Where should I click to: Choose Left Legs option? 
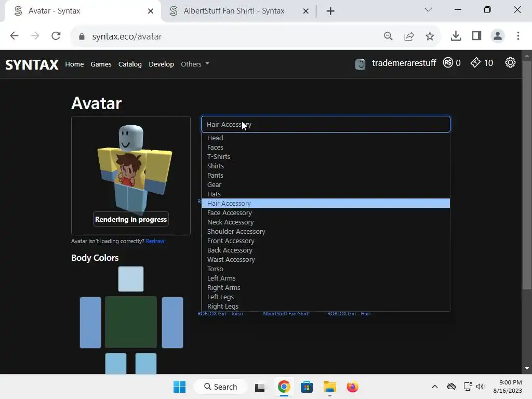click(x=326, y=297)
